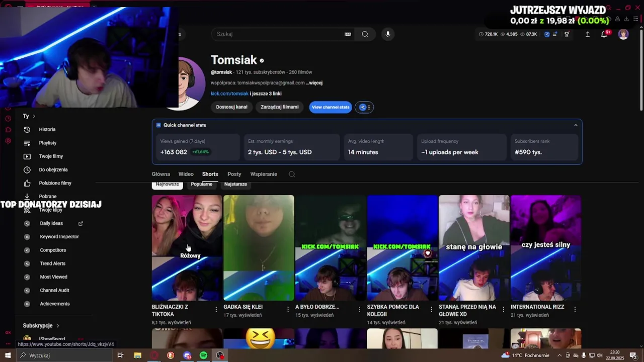Open options menu for STANĄŁ PRZED NIĄ short
The height and width of the screenshot is (362, 644).
503,309
